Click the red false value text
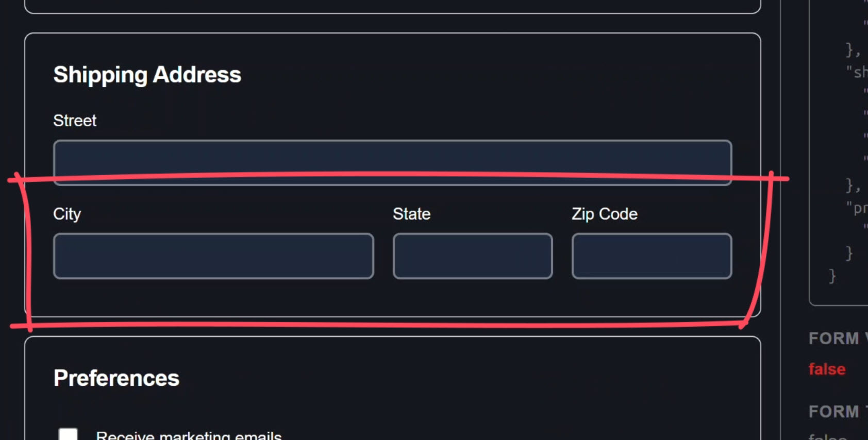Image resolution: width=868 pixels, height=440 pixels. (826, 369)
